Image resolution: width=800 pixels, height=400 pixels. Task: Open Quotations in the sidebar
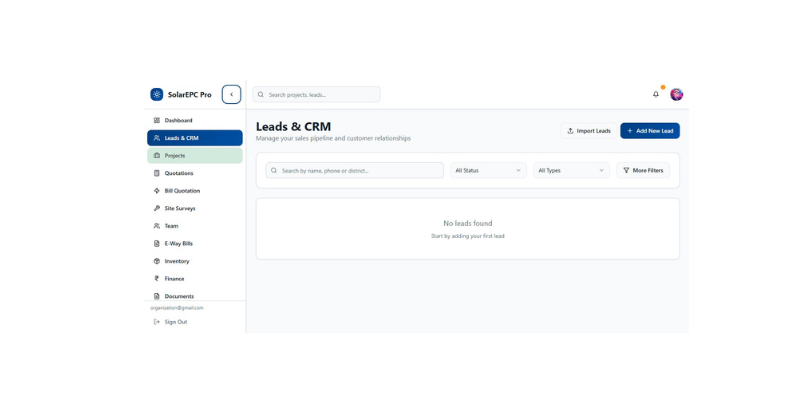tap(195, 173)
